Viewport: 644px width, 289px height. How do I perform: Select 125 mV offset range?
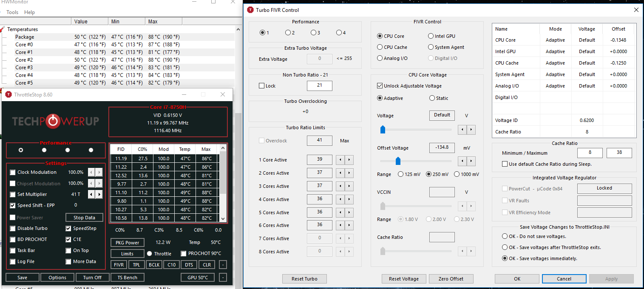pos(401,174)
